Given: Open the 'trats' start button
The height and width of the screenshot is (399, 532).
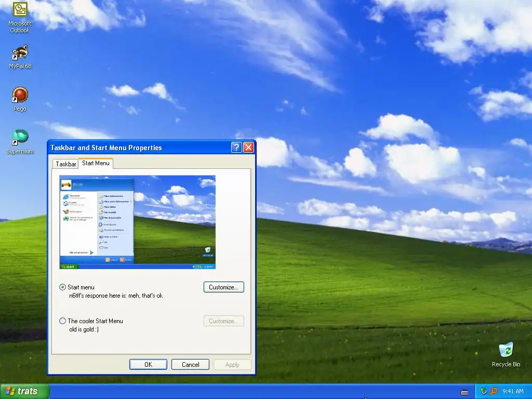Looking at the screenshot, I should (25, 391).
